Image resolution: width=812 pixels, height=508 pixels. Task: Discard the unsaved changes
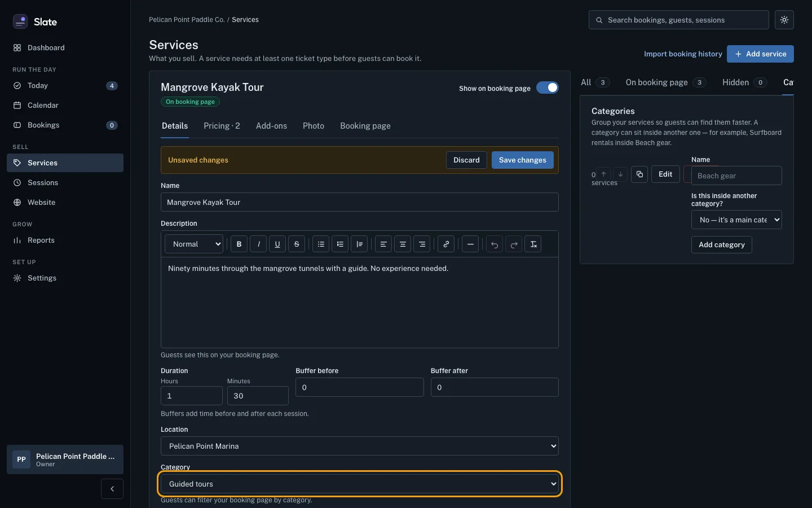point(466,160)
